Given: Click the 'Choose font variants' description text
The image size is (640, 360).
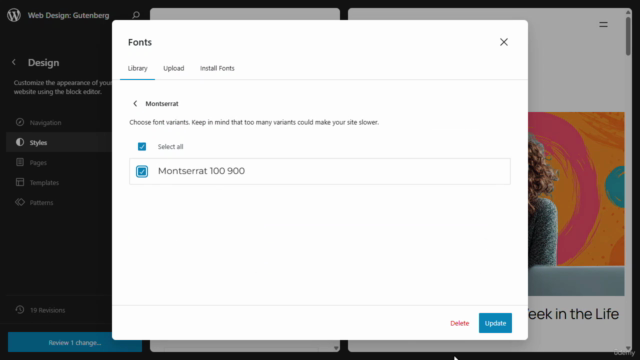Looking at the screenshot, I should pyautogui.click(x=254, y=122).
